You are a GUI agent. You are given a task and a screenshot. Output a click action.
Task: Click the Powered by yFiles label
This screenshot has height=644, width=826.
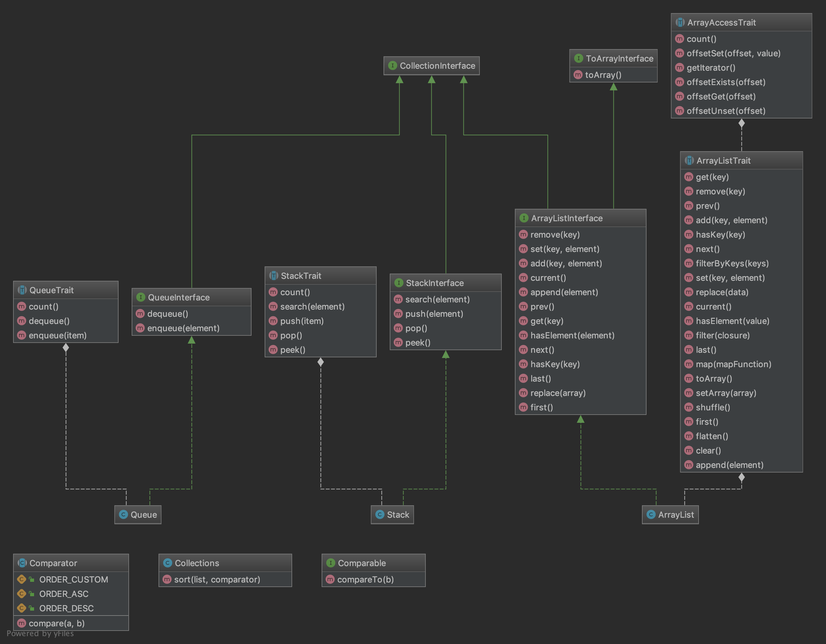pyautogui.click(x=40, y=634)
